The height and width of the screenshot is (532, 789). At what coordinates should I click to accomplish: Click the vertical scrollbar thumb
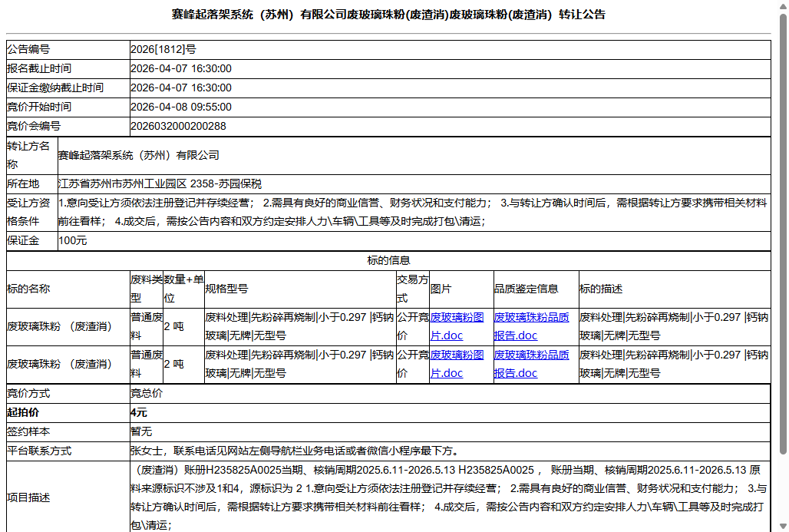(783, 234)
